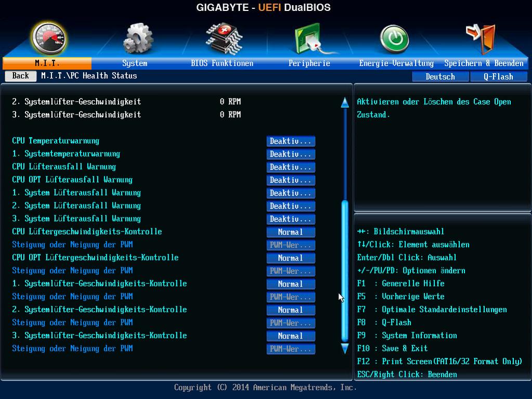Switch to the M.I.T. tab

47,63
